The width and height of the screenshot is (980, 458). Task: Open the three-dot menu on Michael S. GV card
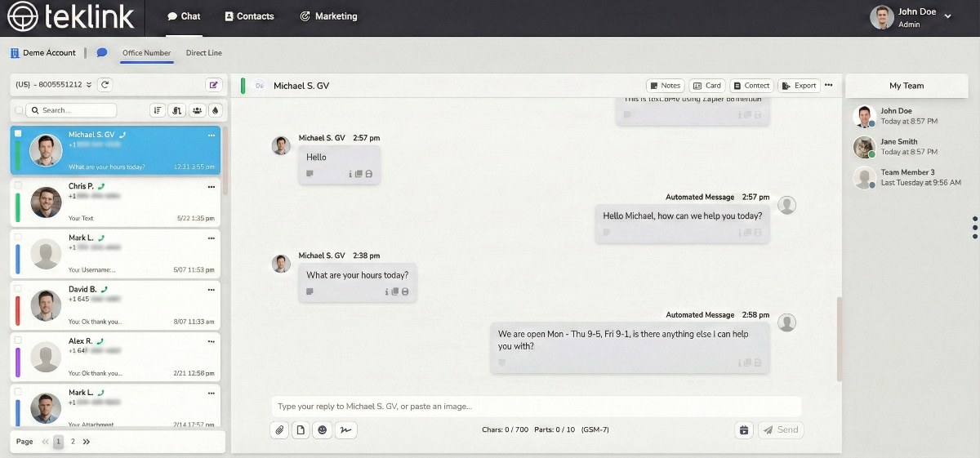tap(212, 135)
